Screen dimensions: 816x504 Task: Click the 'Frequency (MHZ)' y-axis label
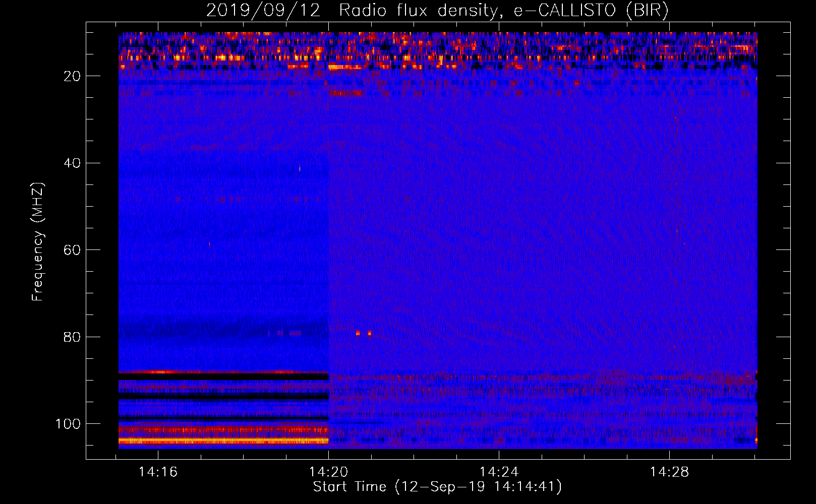pyautogui.click(x=38, y=242)
